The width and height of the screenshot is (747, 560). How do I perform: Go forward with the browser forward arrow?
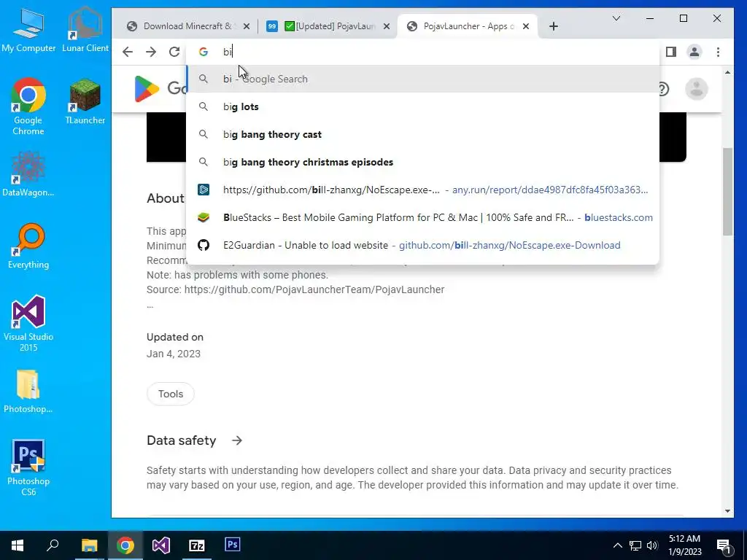[151, 52]
